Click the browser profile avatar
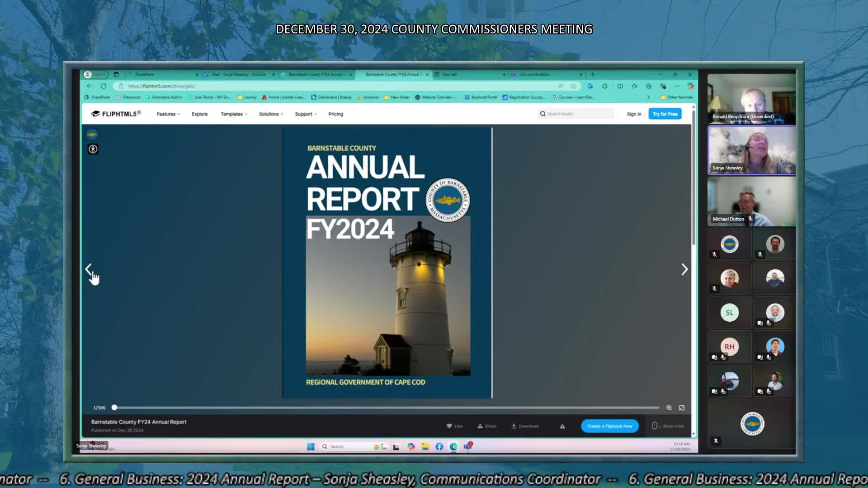Image resolution: width=868 pixels, height=488 pixels. click(87, 75)
